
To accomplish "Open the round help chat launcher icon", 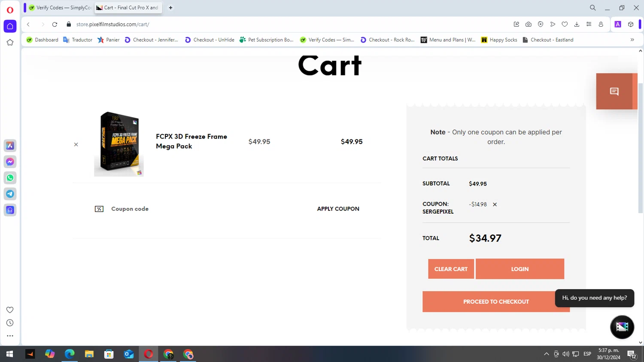I will tap(622, 327).
